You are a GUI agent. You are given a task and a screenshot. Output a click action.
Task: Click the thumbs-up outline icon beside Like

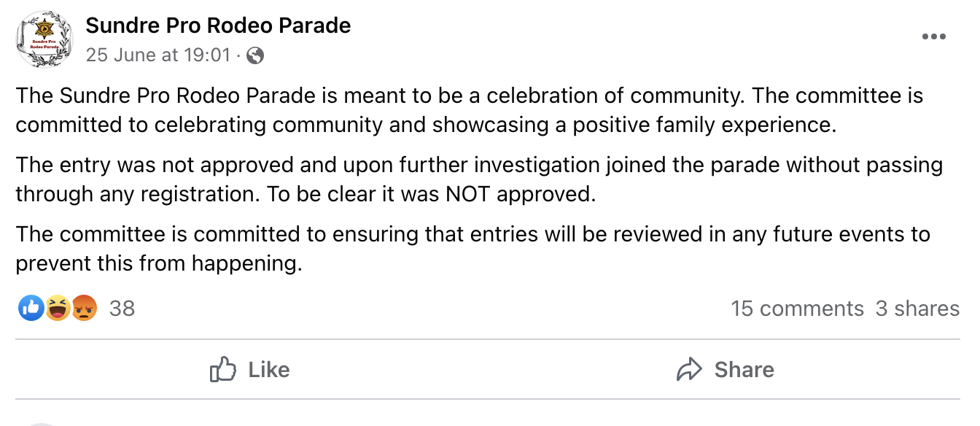[223, 370]
